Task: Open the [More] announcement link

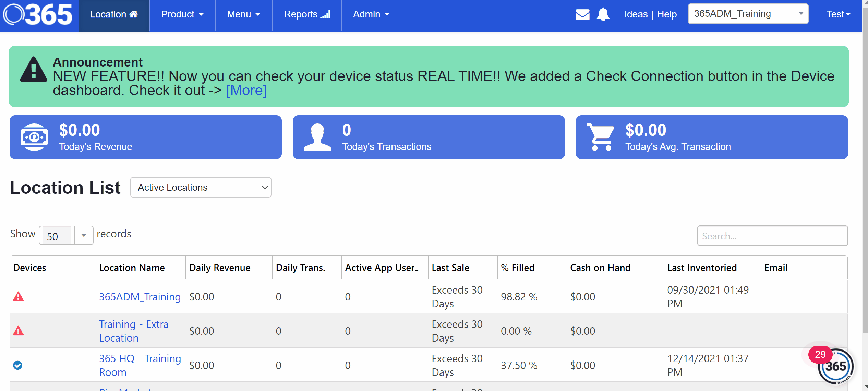Action: (x=246, y=91)
